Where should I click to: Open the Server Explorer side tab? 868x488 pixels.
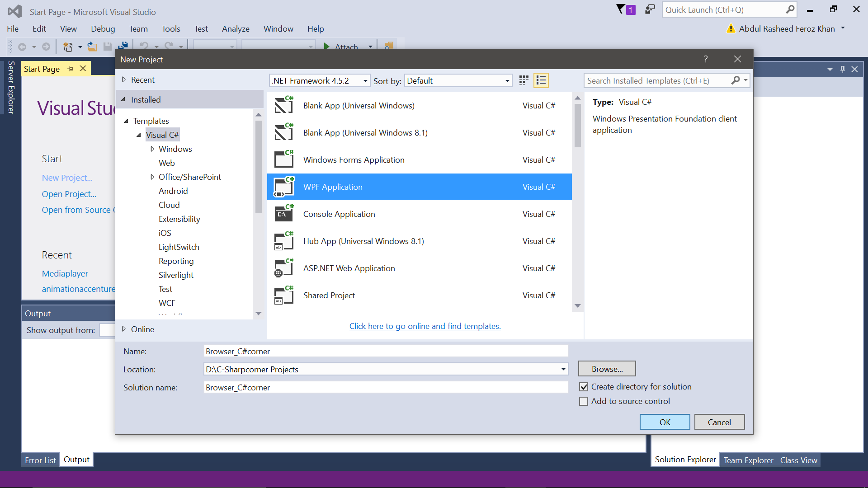pos(11,87)
